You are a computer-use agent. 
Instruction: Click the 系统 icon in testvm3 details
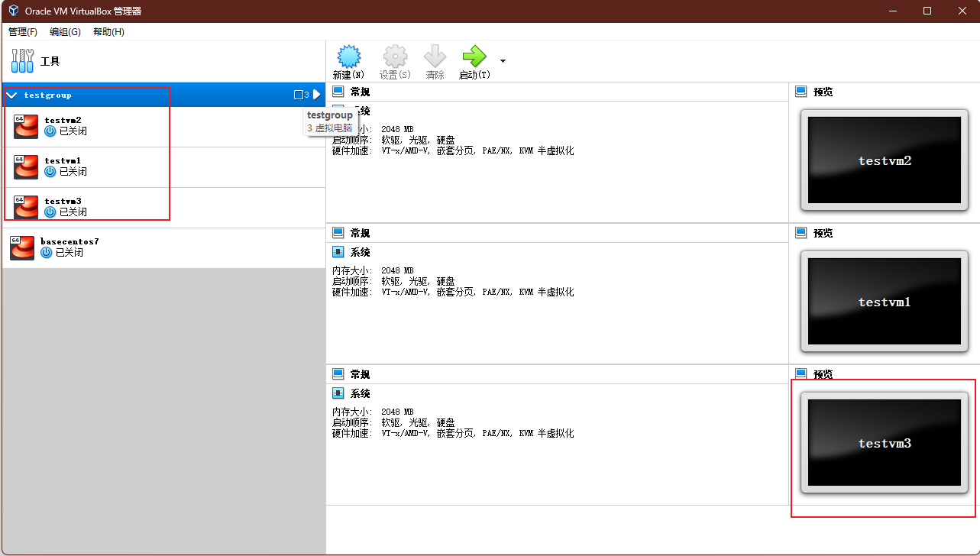[338, 393]
